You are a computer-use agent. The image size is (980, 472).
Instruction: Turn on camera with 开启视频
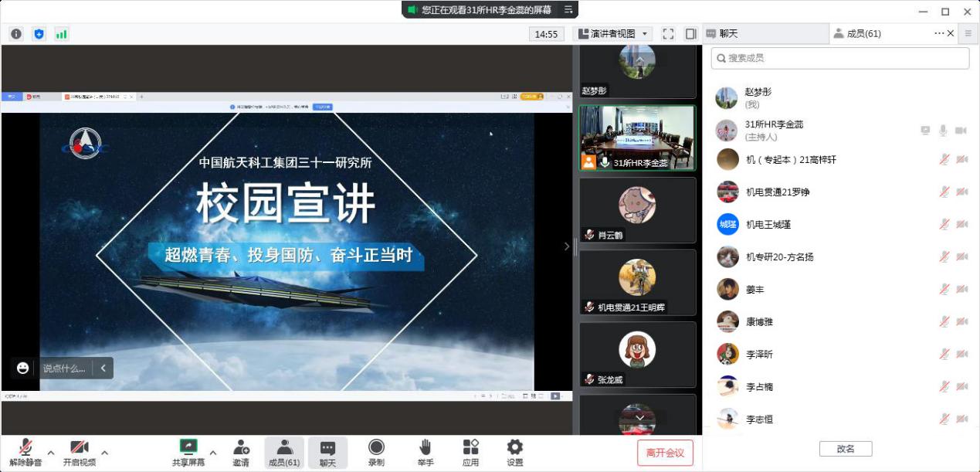tap(80, 452)
